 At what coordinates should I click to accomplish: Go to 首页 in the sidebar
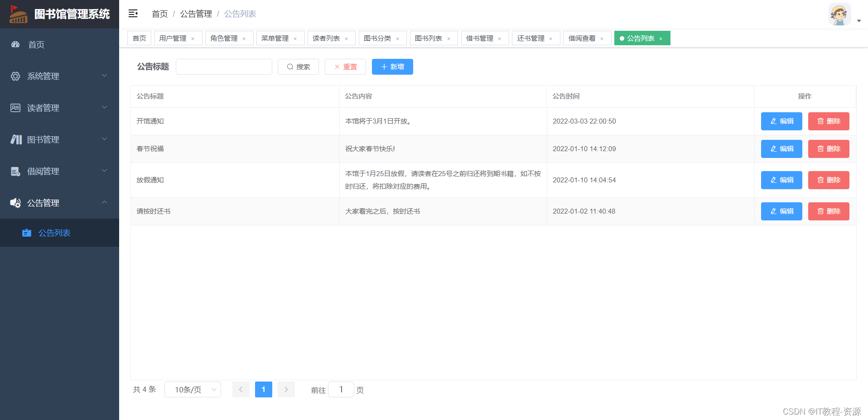59,44
